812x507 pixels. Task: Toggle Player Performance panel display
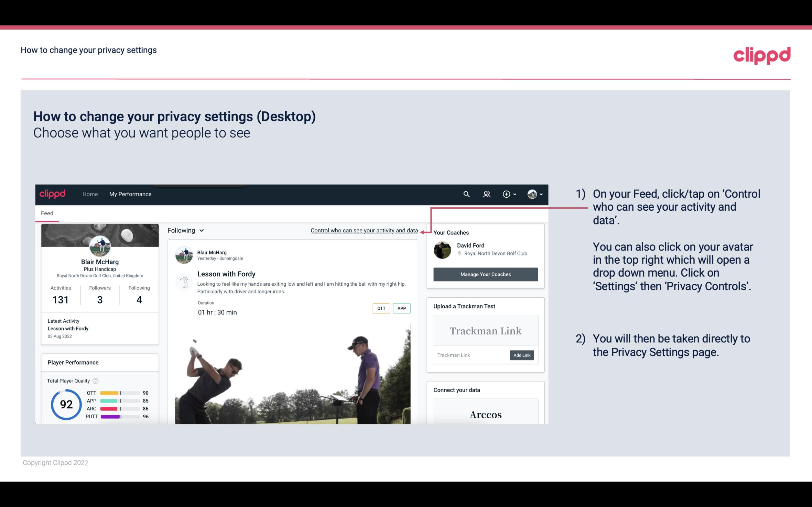click(73, 362)
